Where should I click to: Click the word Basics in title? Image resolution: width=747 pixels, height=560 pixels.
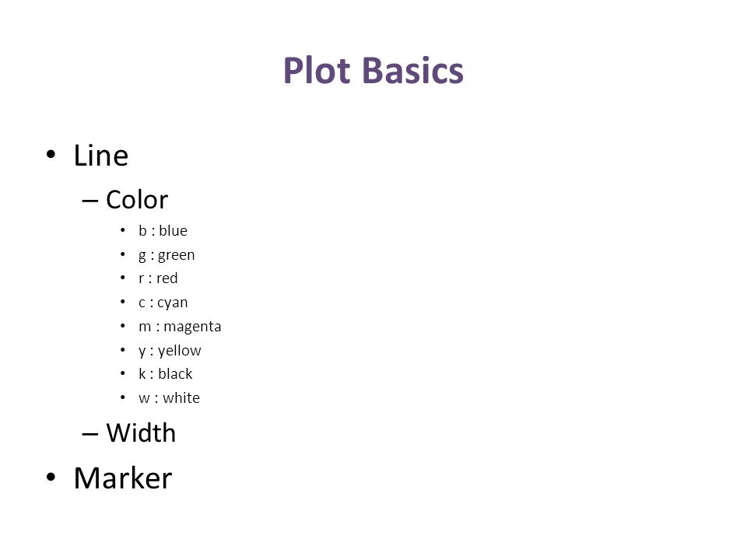(413, 71)
